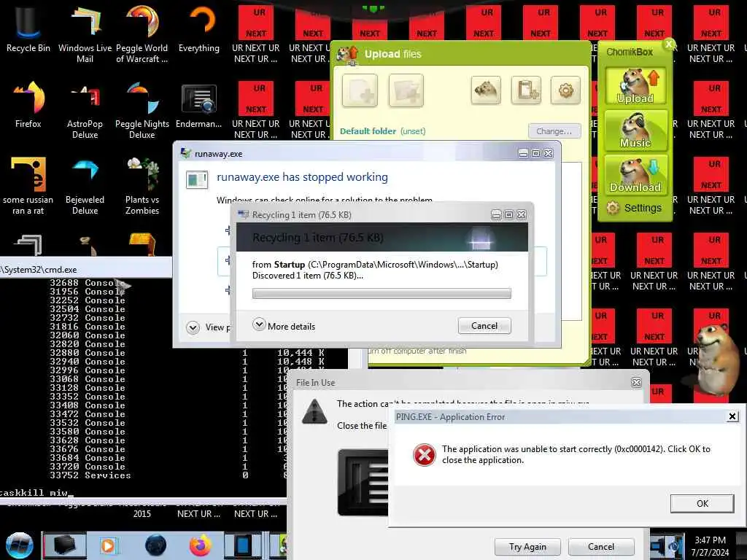Open Firefox from the taskbar
747x560 pixels.
tap(201, 545)
